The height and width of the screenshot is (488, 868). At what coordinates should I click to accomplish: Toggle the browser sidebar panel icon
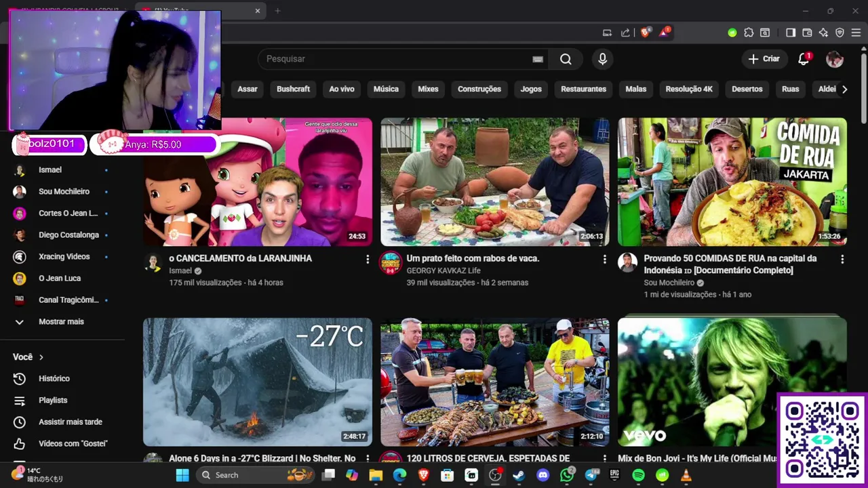pyautogui.click(x=791, y=33)
